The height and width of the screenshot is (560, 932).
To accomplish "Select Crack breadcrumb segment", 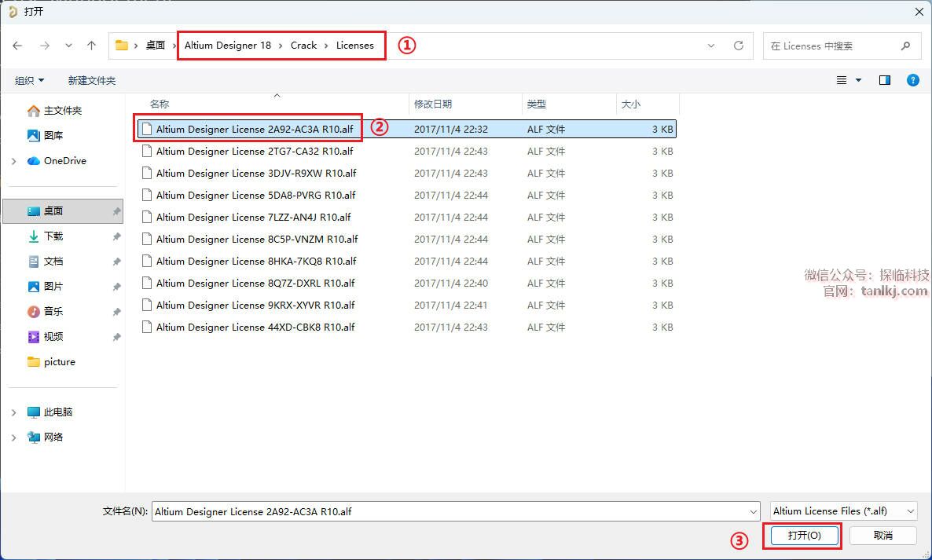I will pos(304,45).
